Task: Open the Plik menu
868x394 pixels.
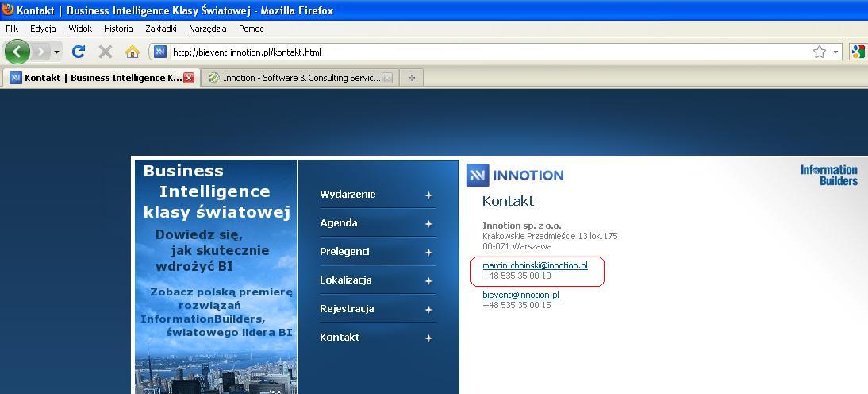Action: pos(12,29)
